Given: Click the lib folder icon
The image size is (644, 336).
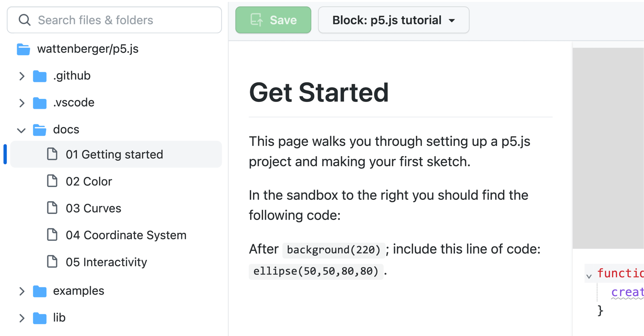Looking at the screenshot, I should pos(40,318).
